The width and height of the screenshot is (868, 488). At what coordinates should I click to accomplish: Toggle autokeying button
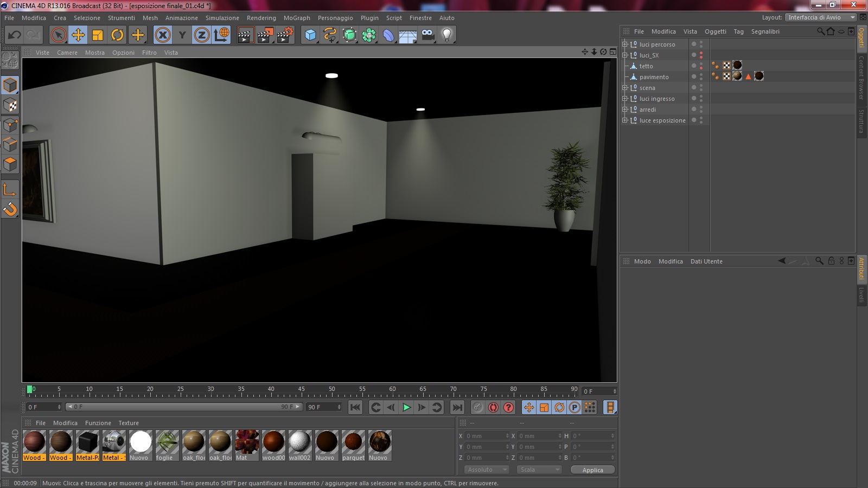click(x=493, y=407)
